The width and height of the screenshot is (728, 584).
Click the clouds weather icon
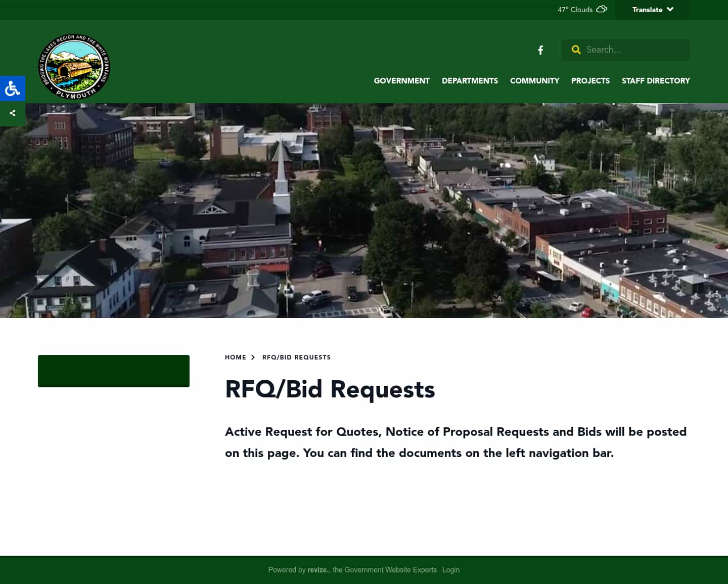[602, 9]
